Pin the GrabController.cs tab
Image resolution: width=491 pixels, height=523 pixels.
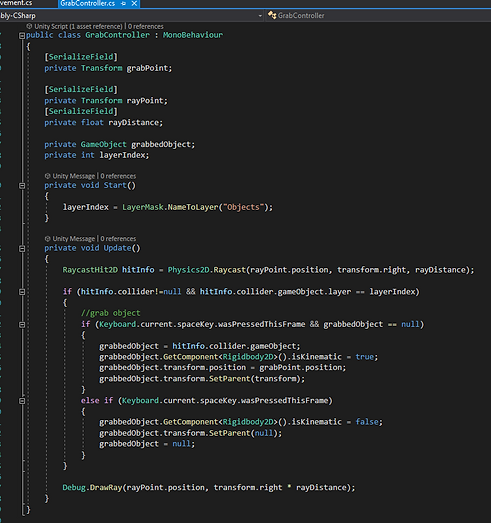point(124,4)
